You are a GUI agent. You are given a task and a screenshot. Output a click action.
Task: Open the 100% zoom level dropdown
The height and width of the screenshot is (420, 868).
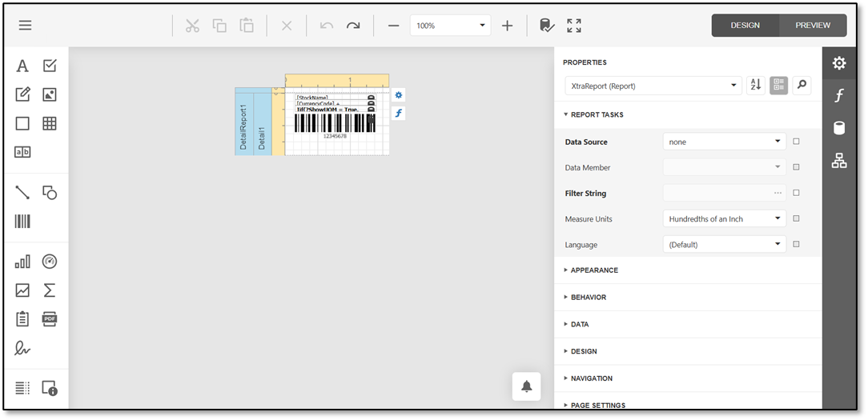pos(450,26)
